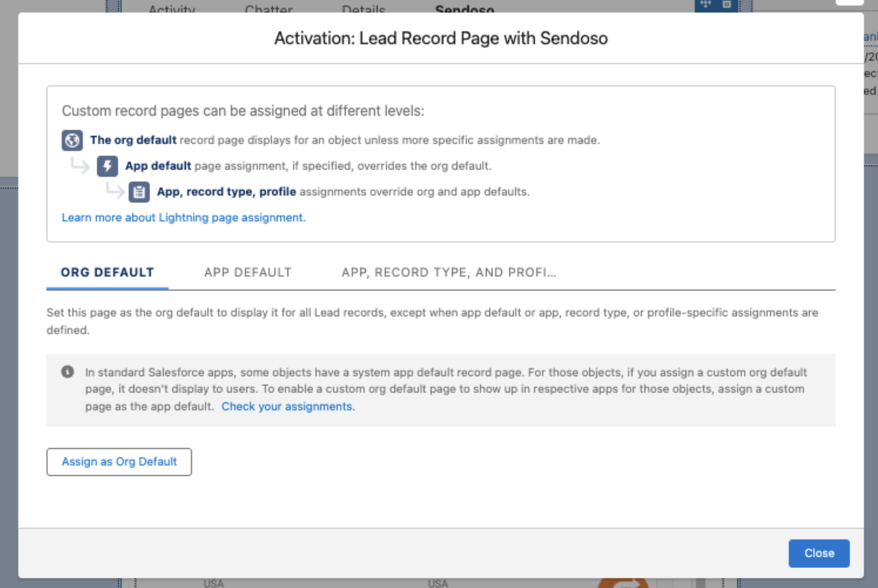878x588 pixels.
Task: Select the Details tab in background page
Action: click(x=364, y=9)
